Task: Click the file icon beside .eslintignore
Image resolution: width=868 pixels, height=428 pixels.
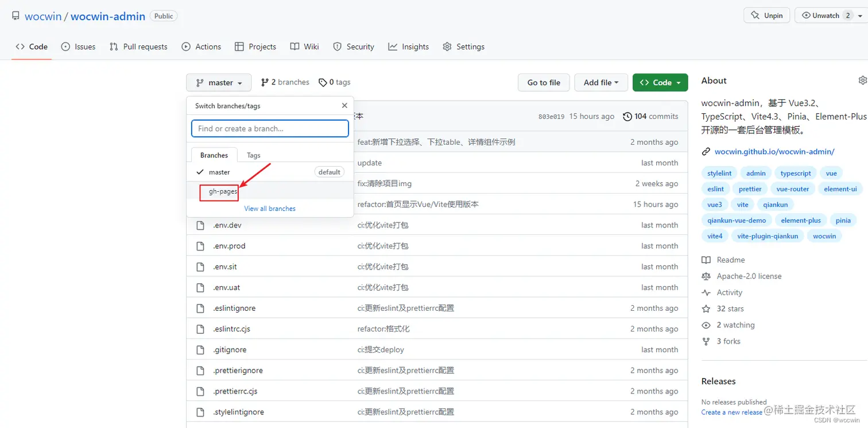Action: [x=200, y=308]
